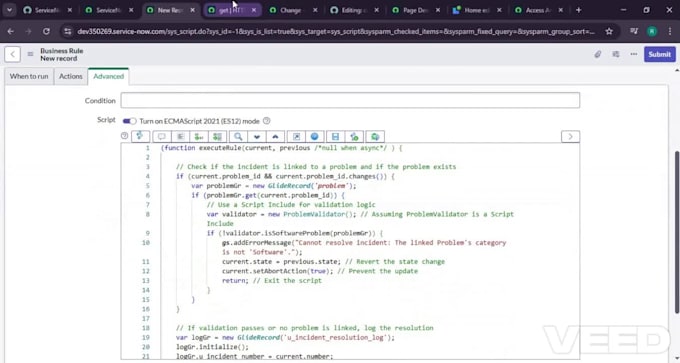Image resolution: width=680 pixels, height=363 pixels.
Task: Open script debugger icon
Action: (x=354, y=137)
